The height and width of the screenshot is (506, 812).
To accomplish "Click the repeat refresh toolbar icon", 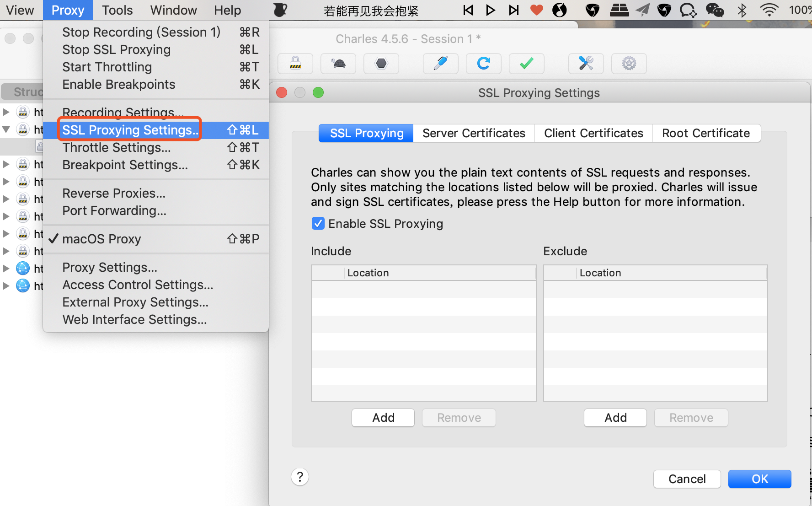I will coord(484,63).
